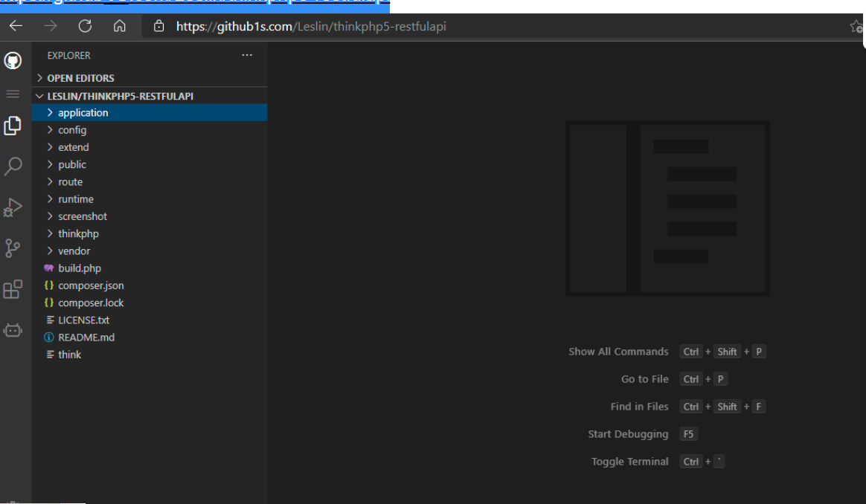Open the Search view icon
This screenshot has width=866, height=504.
[13, 166]
